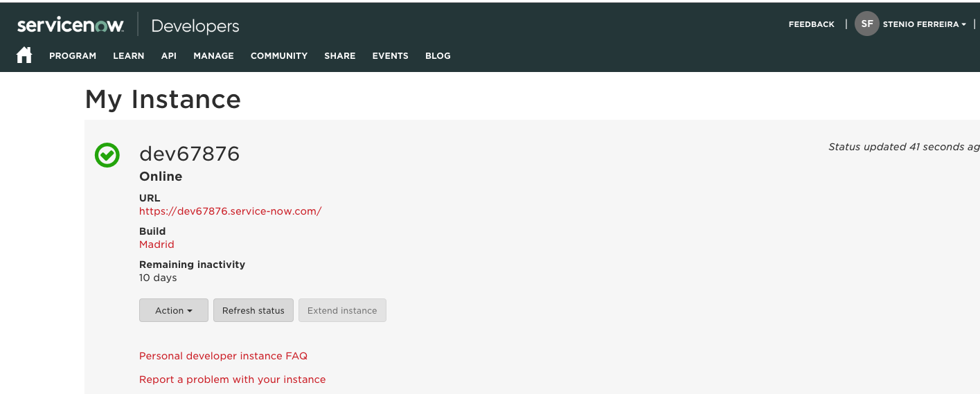Click the Madrid build link

coord(157,244)
